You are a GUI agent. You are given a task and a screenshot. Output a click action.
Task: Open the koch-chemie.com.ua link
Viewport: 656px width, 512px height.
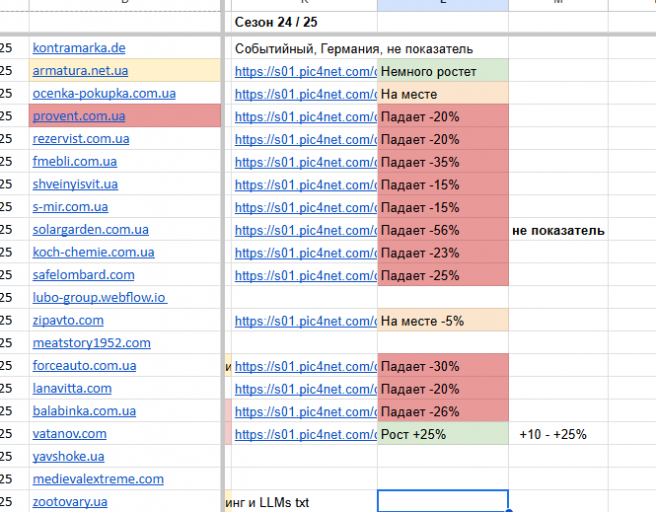(x=94, y=252)
